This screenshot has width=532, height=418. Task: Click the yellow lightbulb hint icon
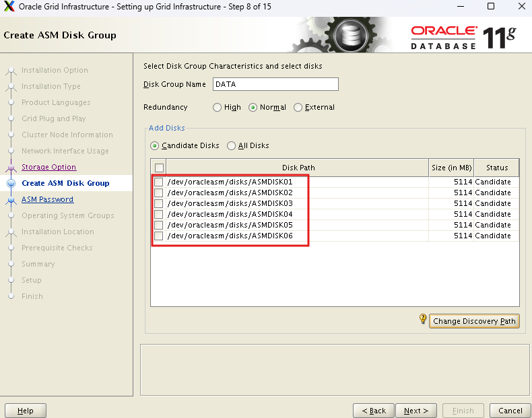click(x=423, y=318)
